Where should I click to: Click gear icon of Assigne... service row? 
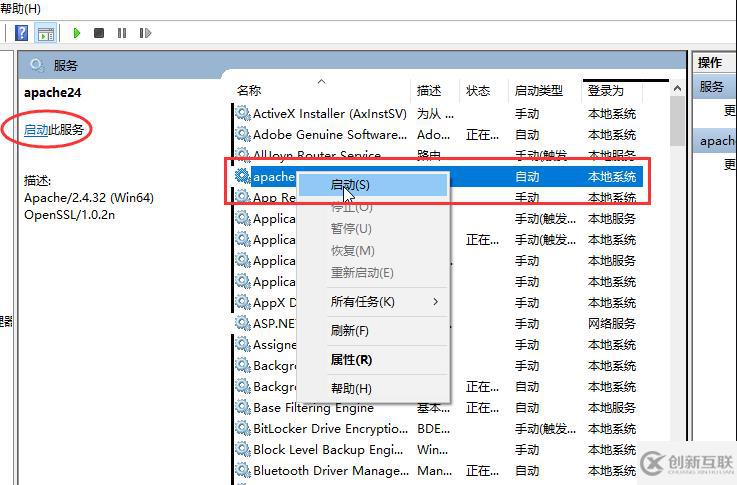pyautogui.click(x=243, y=344)
